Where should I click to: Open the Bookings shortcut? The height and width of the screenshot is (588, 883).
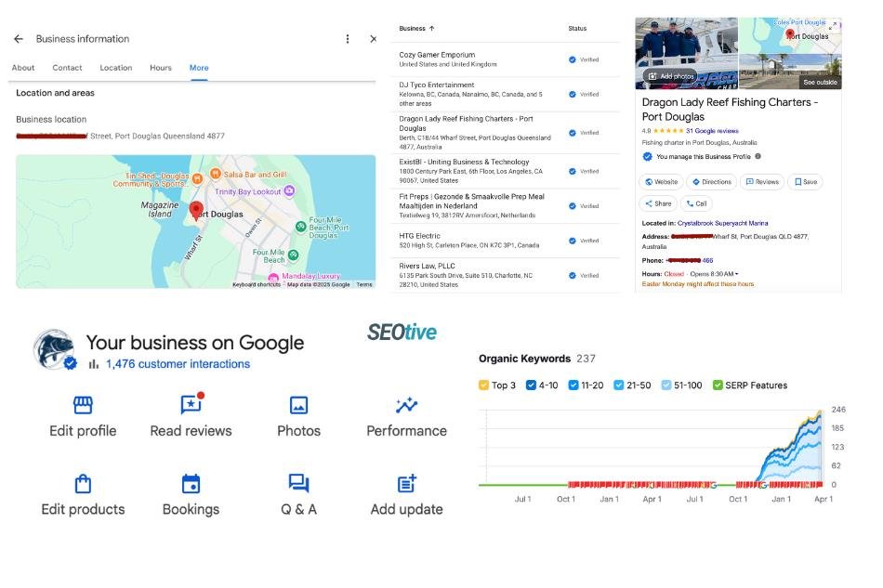click(x=191, y=495)
